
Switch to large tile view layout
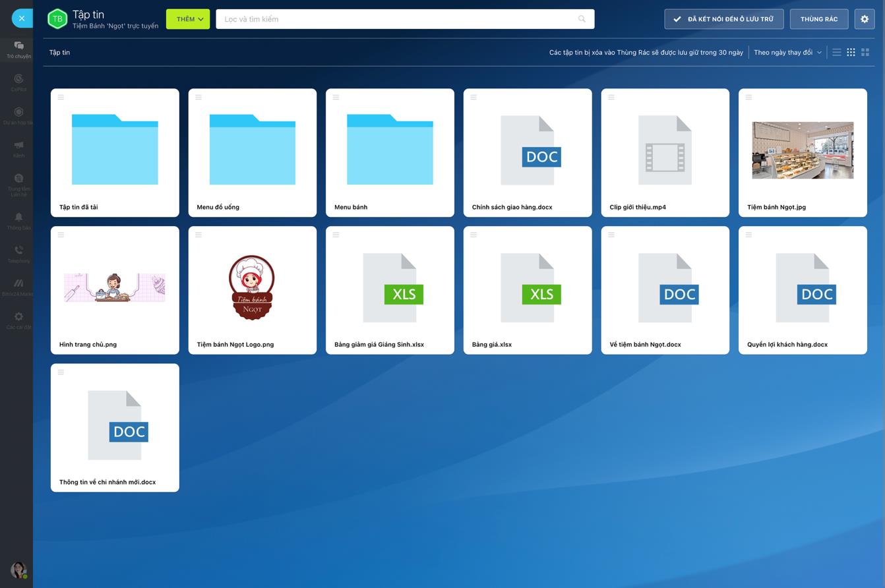[865, 53]
